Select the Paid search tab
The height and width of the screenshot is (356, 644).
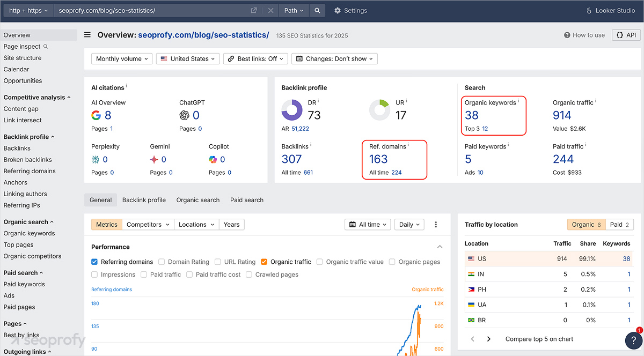[246, 199]
